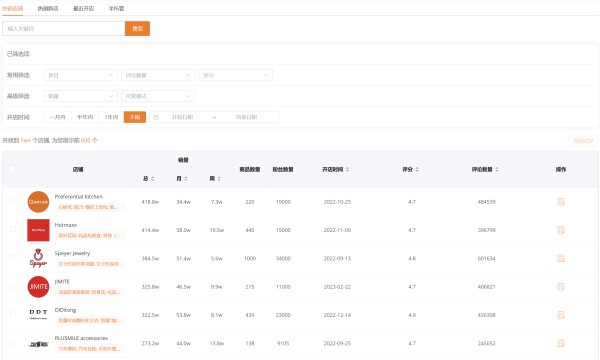Viewport: 600px width, 360px height.
Task: Switch to the 半托管 tab
Action: point(116,8)
